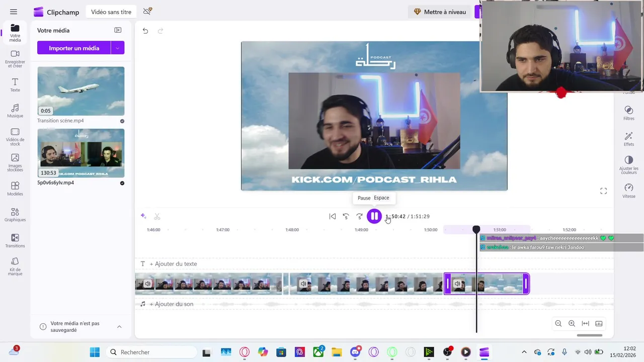
Task: Click checkmark beside Transition scène.mp4
Action: [122, 121]
